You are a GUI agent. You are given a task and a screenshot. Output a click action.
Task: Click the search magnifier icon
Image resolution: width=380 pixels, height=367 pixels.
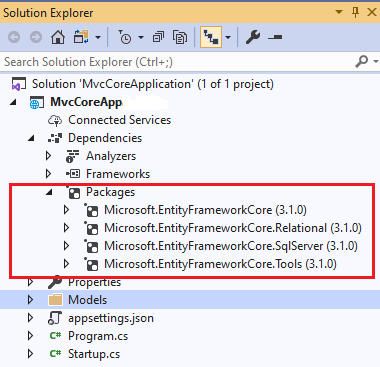tap(362, 61)
